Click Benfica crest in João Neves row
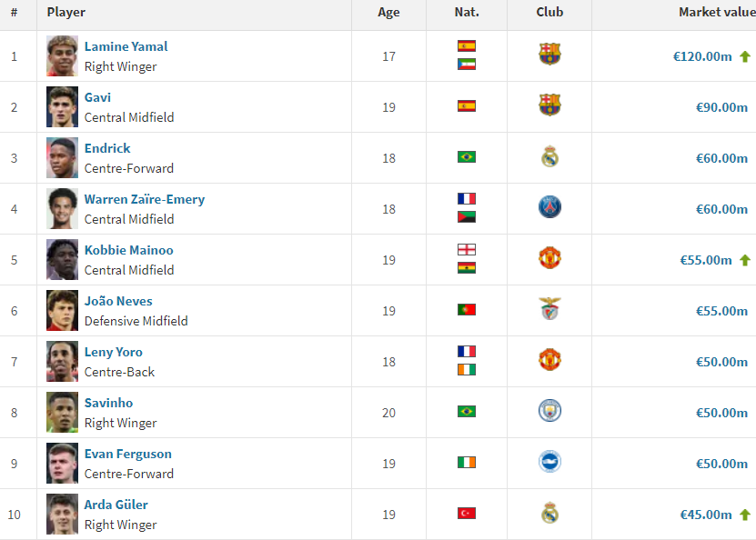The width and height of the screenshot is (756, 540). coord(549,309)
